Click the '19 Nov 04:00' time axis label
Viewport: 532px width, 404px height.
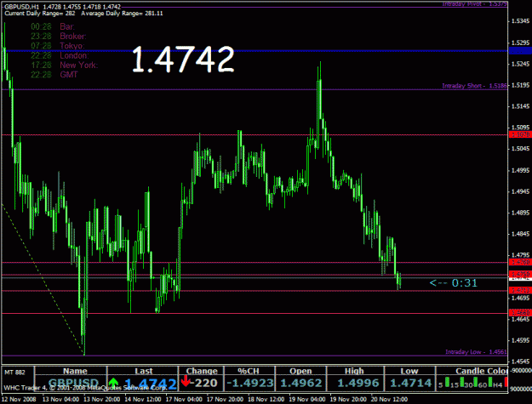pyautogui.click(x=307, y=399)
